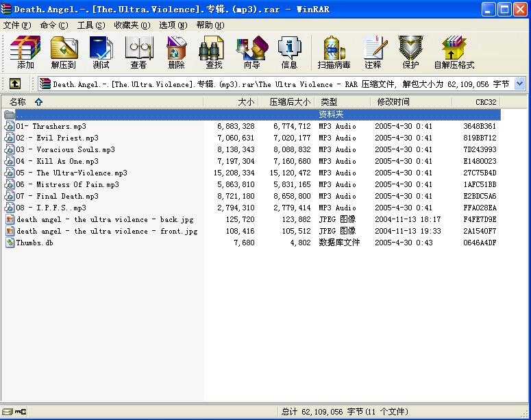Open the 命令(C) menu
Viewport: 531px width, 420px height.
coord(54,25)
